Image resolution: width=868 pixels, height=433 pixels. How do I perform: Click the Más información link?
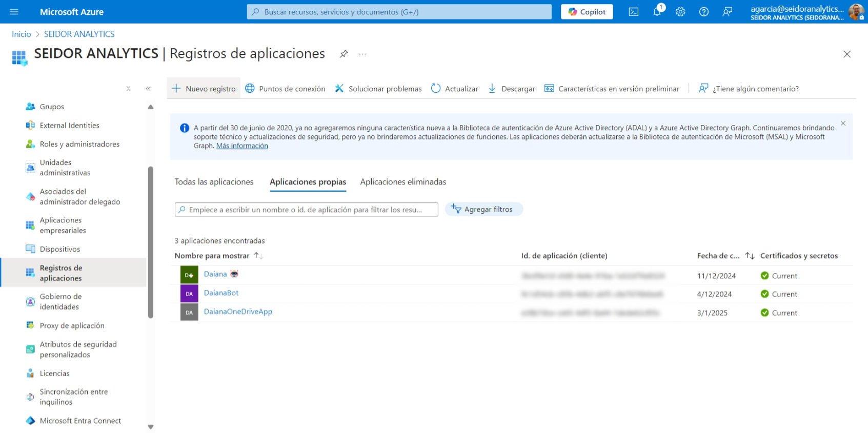[x=242, y=146]
